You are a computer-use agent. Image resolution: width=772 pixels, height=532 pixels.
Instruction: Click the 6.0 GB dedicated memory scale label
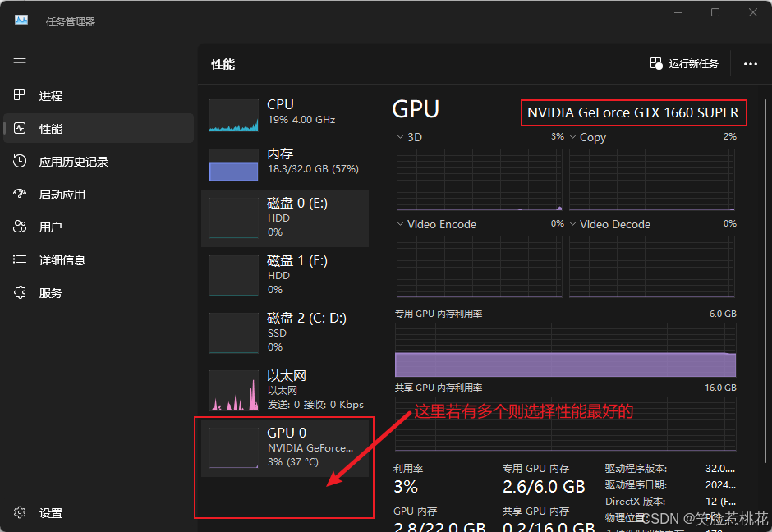[x=723, y=314]
